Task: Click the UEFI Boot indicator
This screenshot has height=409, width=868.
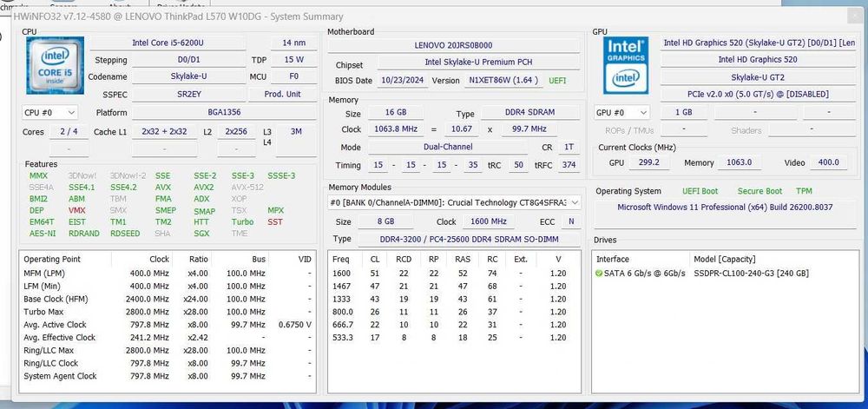Action: [x=700, y=191]
